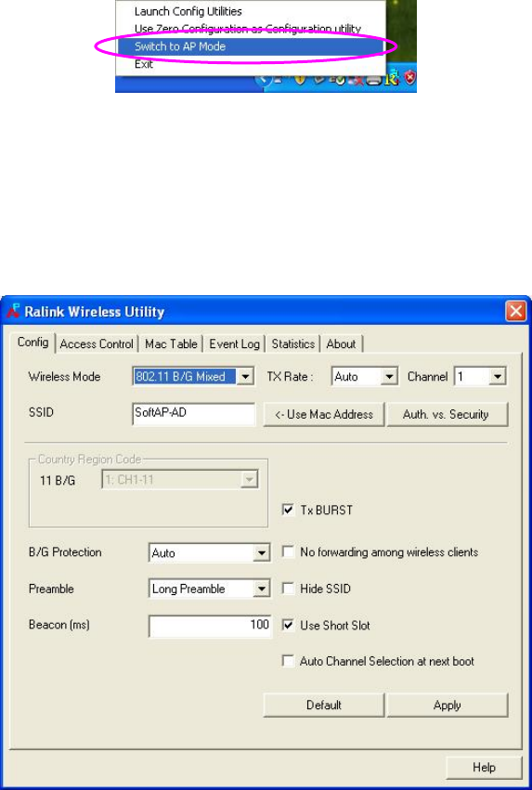Click the Beacon (ms) input field
Viewport: 532px width, 790px height.
(210, 627)
